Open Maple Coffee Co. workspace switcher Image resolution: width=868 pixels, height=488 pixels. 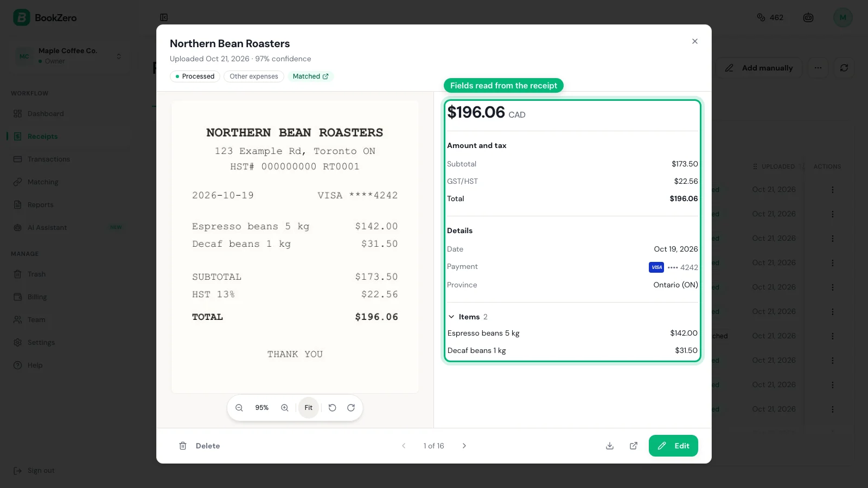[71, 56]
